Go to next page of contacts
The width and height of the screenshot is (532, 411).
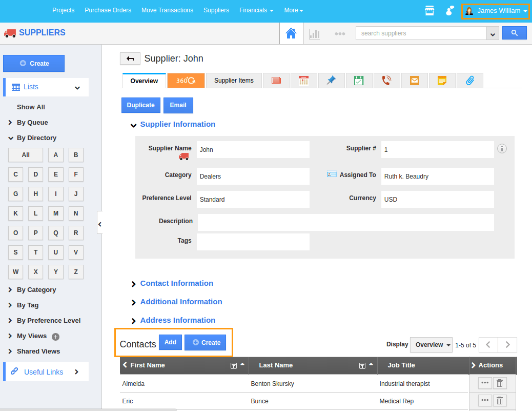(x=507, y=345)
